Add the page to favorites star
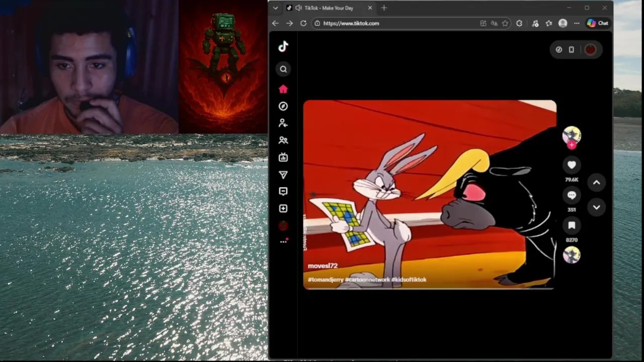The width and height of the screenshot is (644, 362). click(505, 23)
